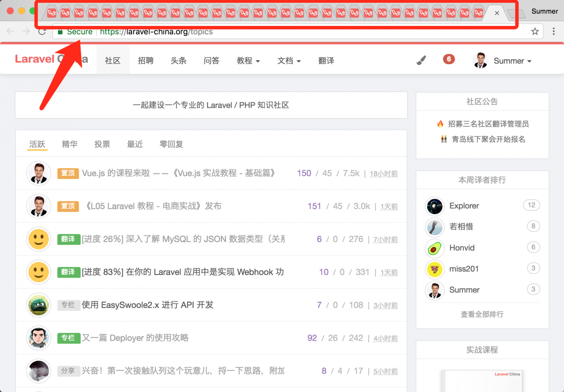The image size is (564, 392).
Task: Reload the page with the refresh icon
Action: click(42, 31)
